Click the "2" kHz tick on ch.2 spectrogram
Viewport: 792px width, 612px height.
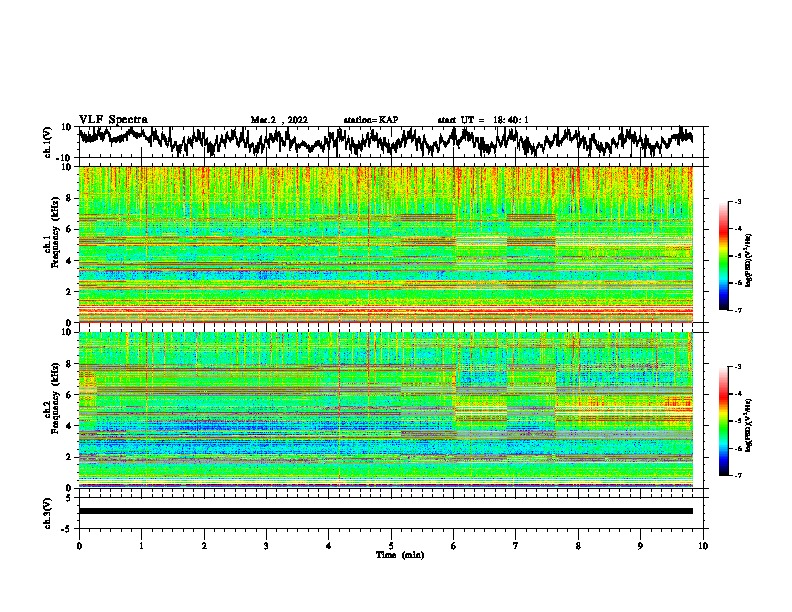(69, 457)
